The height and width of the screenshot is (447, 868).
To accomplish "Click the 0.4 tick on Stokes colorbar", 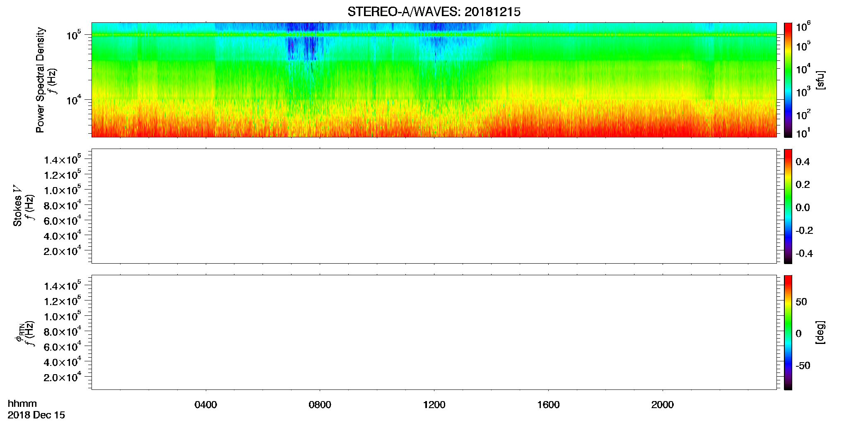I will (x=803, y=162).
